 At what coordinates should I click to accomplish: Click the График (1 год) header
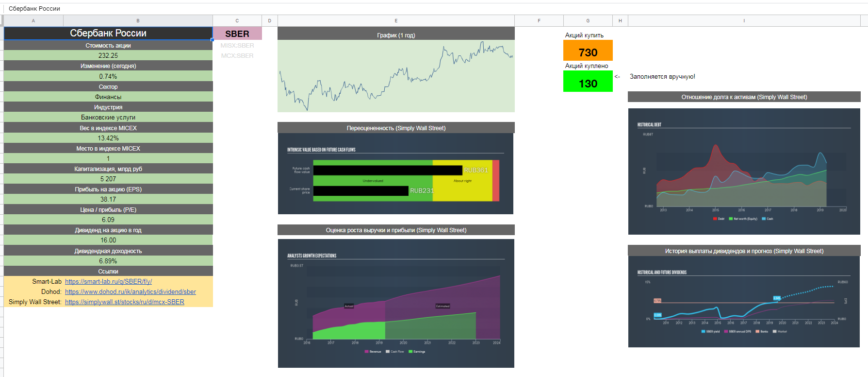click(x=396, y=34)
